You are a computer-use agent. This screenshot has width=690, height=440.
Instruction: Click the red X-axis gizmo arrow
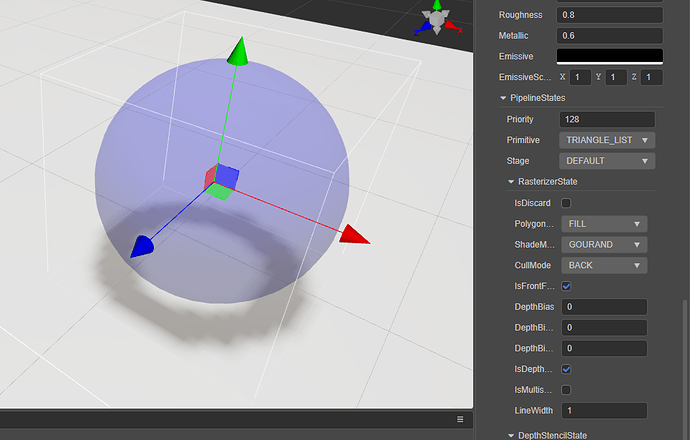click(x=354, y=235)
